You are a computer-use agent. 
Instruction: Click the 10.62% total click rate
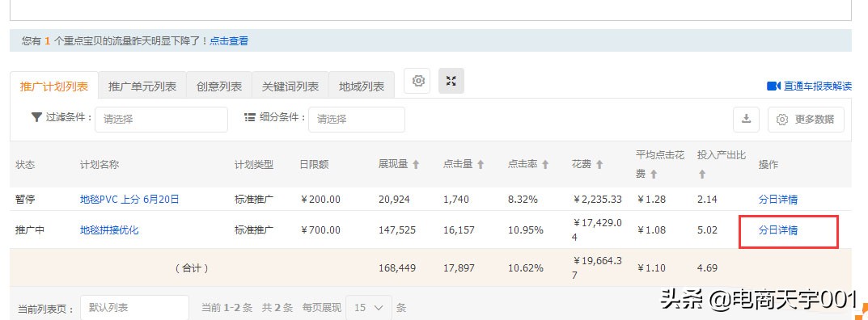point(525,268)
